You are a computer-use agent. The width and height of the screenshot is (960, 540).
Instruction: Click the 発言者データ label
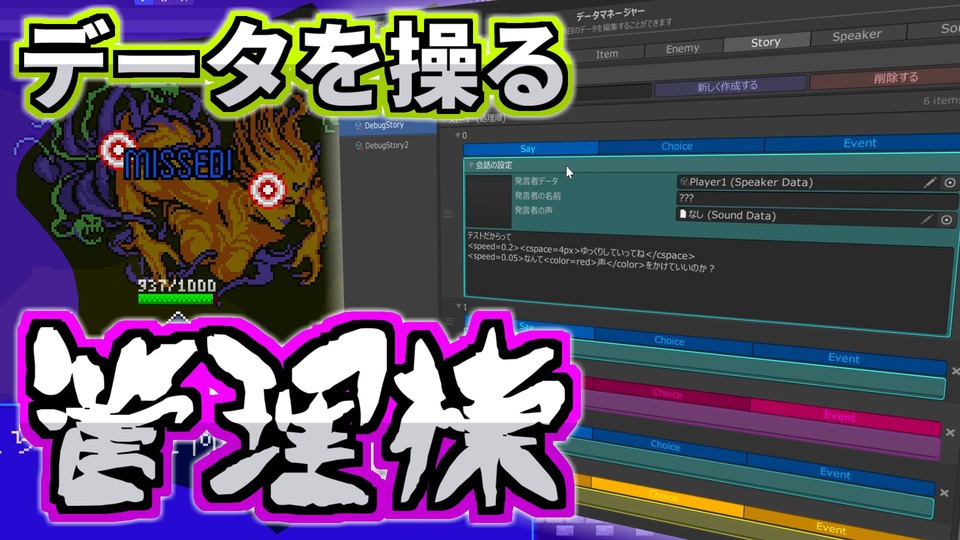click(536, 181)
